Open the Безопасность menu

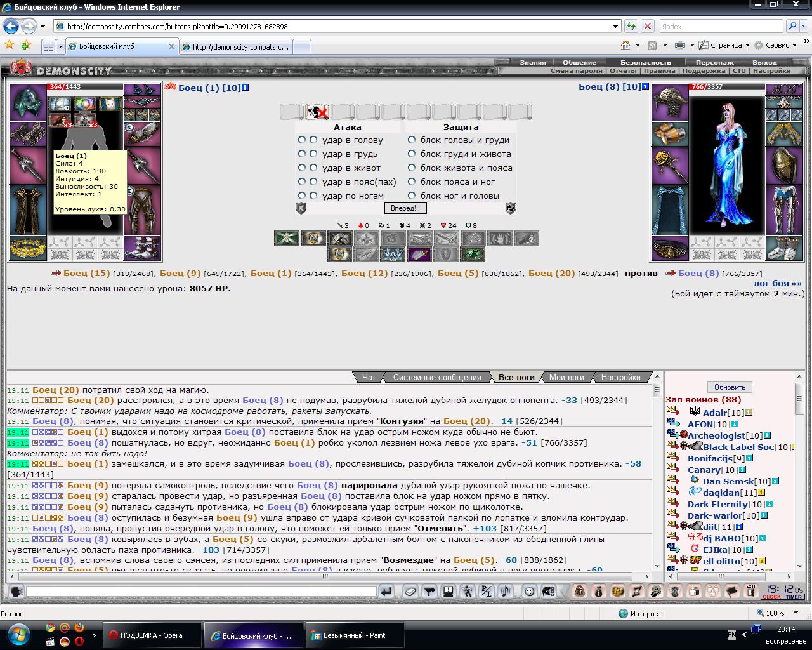click(646, 62)
